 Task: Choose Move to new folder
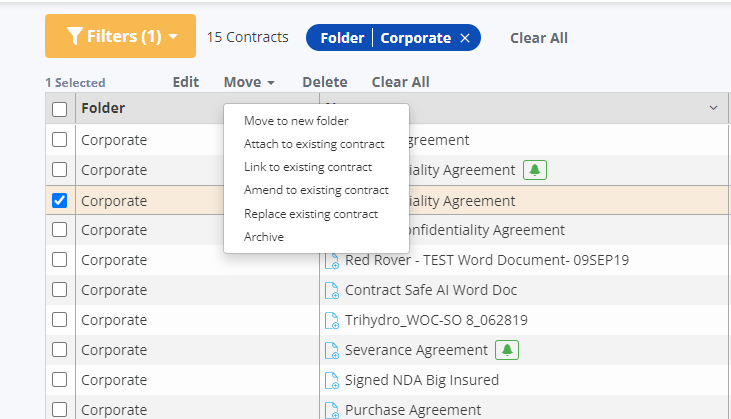296,121
